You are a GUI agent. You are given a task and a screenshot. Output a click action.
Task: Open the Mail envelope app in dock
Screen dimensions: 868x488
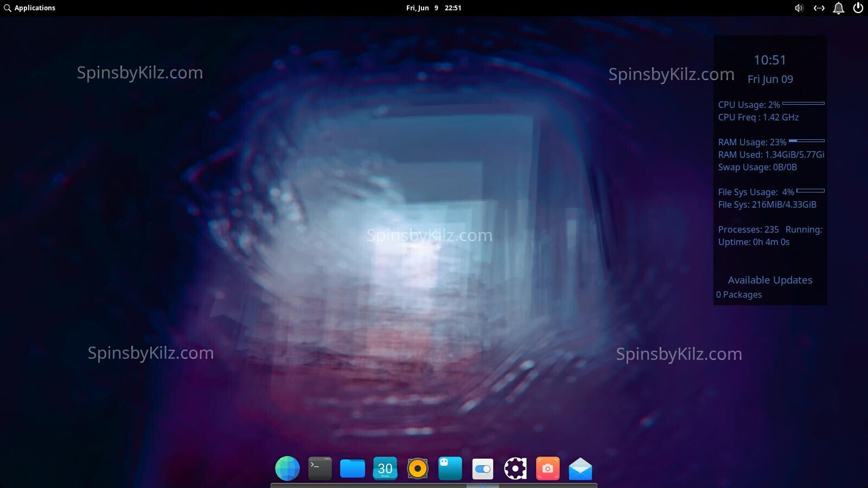click(580, 468)
